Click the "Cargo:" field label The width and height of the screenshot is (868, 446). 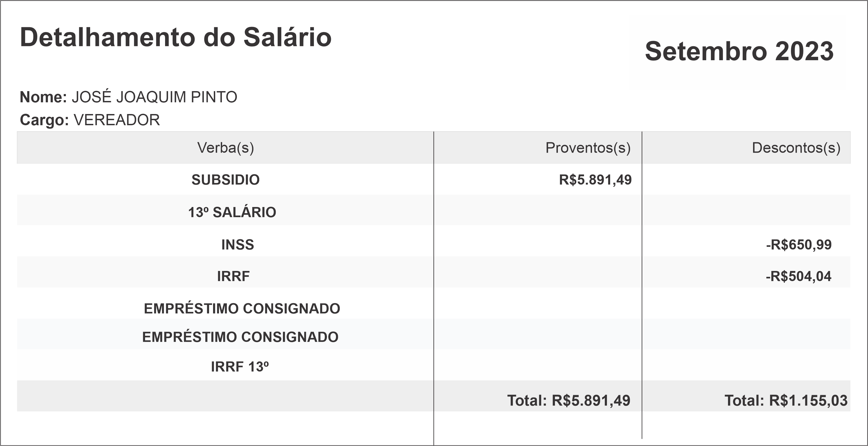pyautogui.click(x=45, y=120)
